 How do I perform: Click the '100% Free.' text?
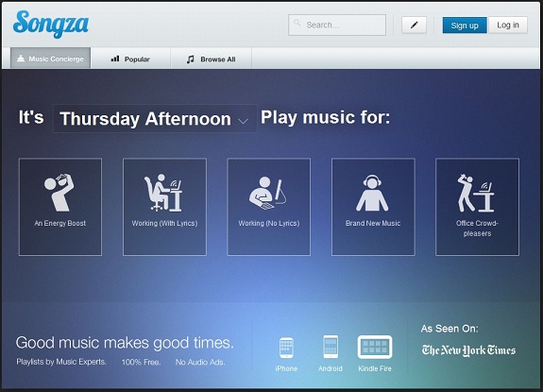click(141, 362)
